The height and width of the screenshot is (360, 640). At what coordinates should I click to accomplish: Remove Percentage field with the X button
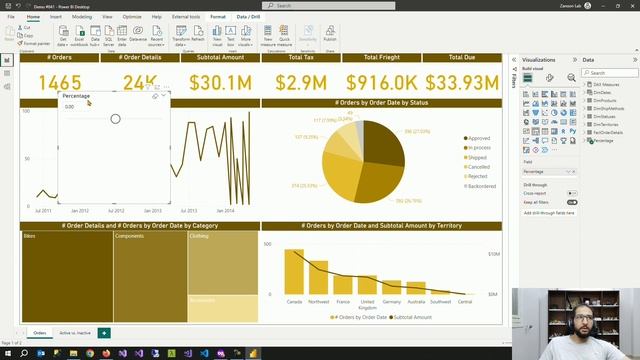(574, 172)
